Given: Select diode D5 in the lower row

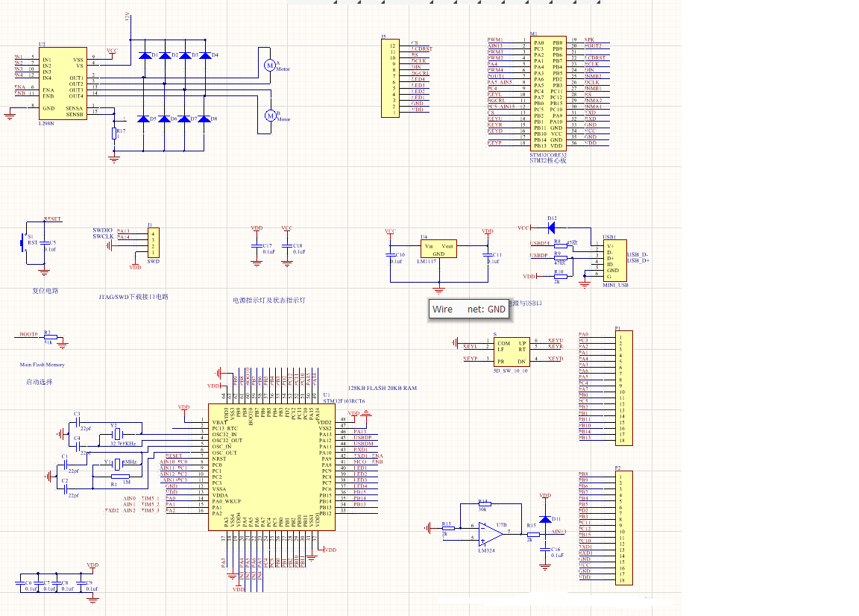Looking at the screenshot, I should point(143,119).
